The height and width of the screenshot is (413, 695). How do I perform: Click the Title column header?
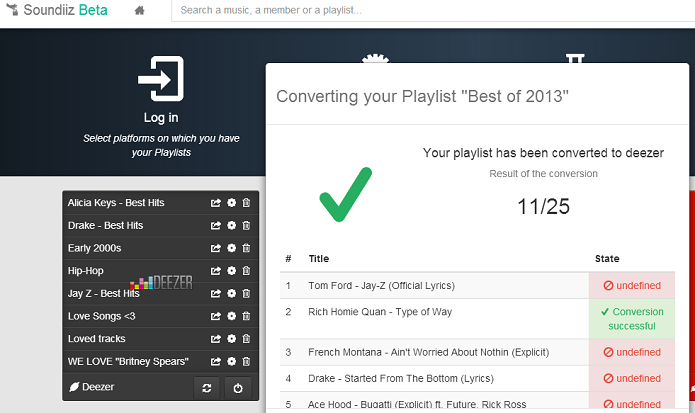click(319, 259)
